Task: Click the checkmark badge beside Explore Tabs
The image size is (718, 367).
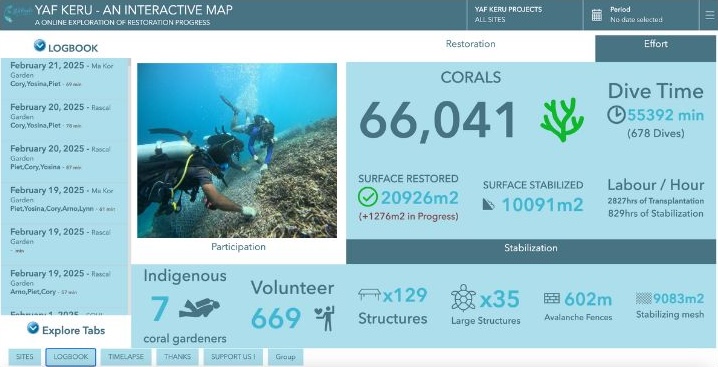Action: click(33, 328)
